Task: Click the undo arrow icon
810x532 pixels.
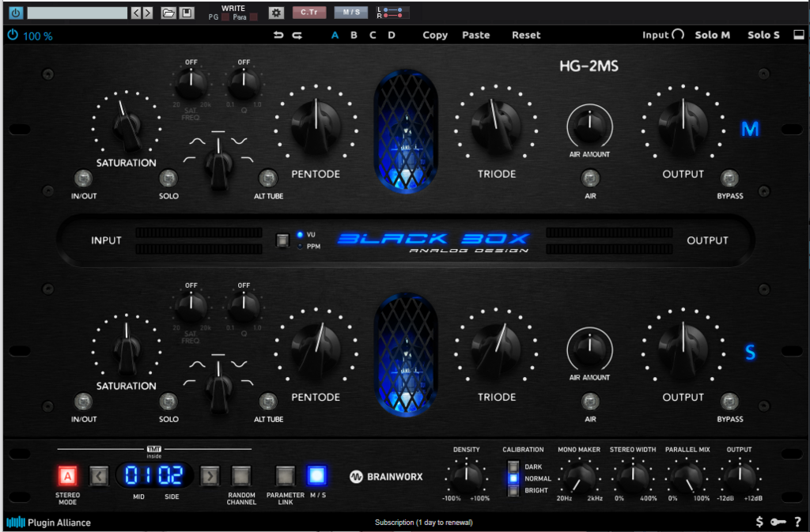Action: (x=278, y=35)
